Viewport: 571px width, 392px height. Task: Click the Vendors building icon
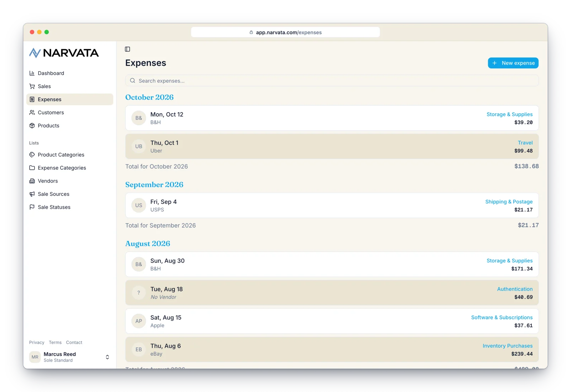click(x=32, y=181)
